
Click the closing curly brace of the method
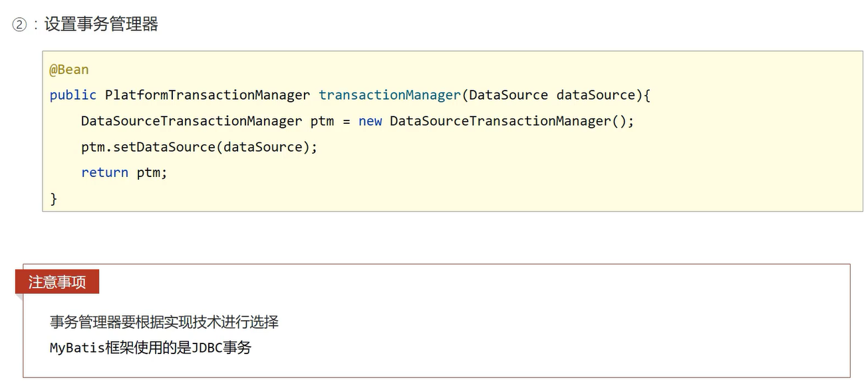tap(54, 199)
